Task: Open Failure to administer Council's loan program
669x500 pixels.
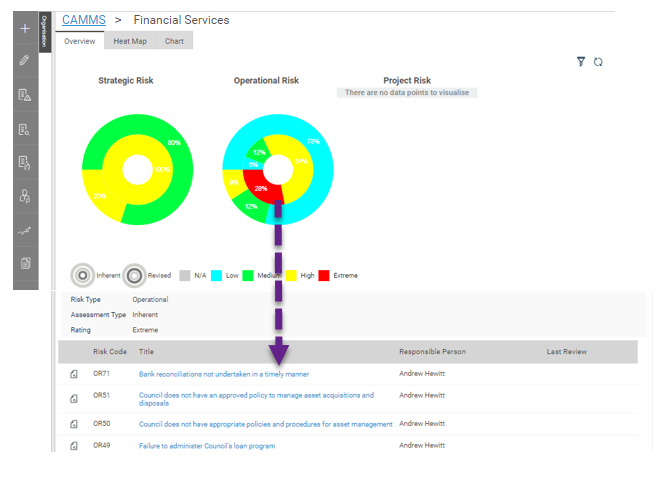Action: pos(207,446)
